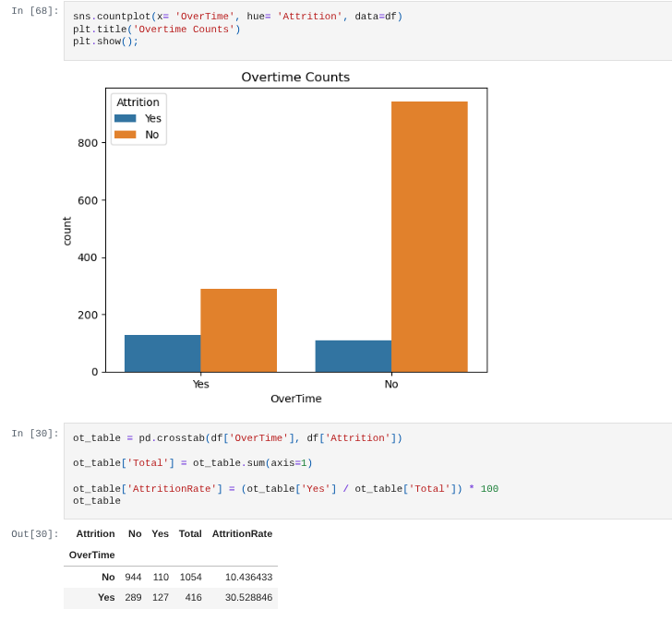Click the Total column header in table
This screenshot has width=672, height=633.
(190, 533)
